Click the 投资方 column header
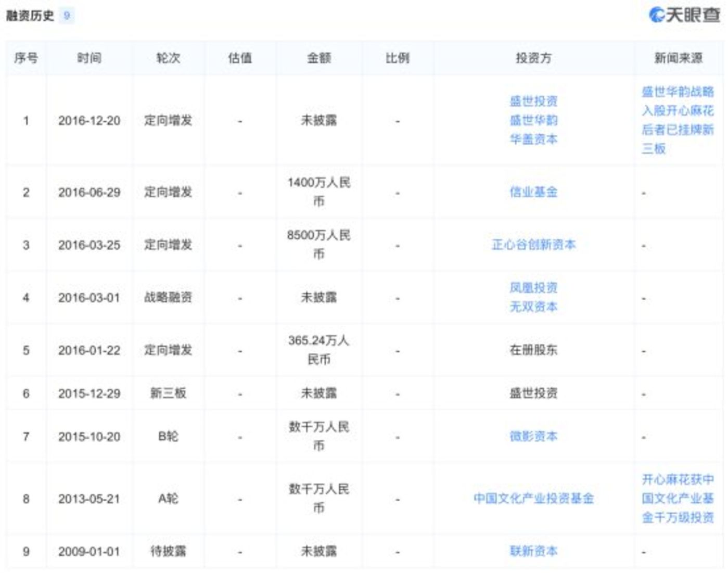The image size is (728, 573). pos(533,58)
